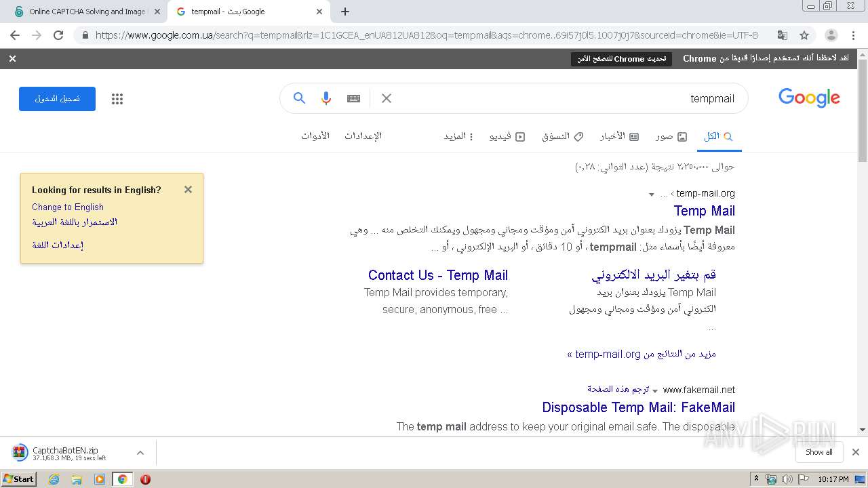The height and width of the screenshot is (488, 868).
Task: Clear the search box text
Action: 387,98
